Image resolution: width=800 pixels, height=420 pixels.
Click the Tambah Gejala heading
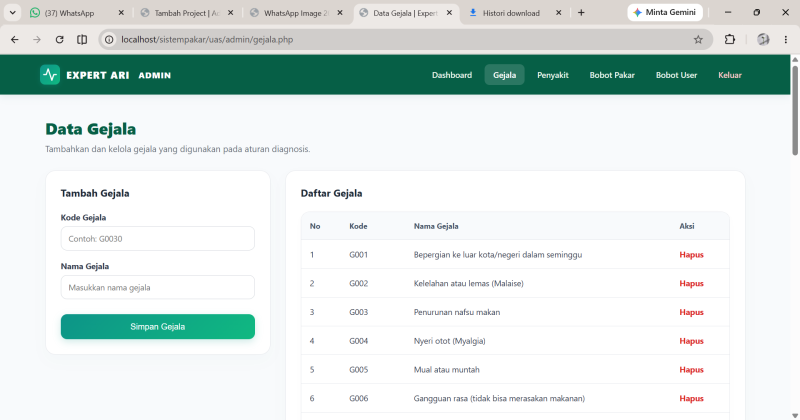pos(95,193)
